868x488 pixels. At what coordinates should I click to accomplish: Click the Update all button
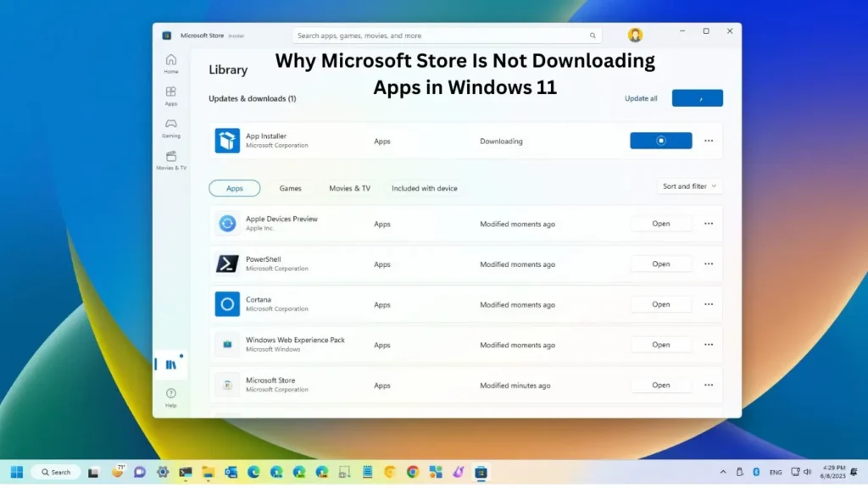640,98
